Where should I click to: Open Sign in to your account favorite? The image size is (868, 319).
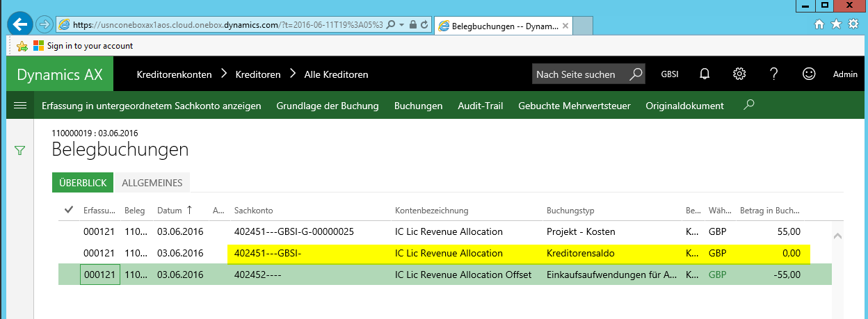pyautogui.click(x=89, y=46)
